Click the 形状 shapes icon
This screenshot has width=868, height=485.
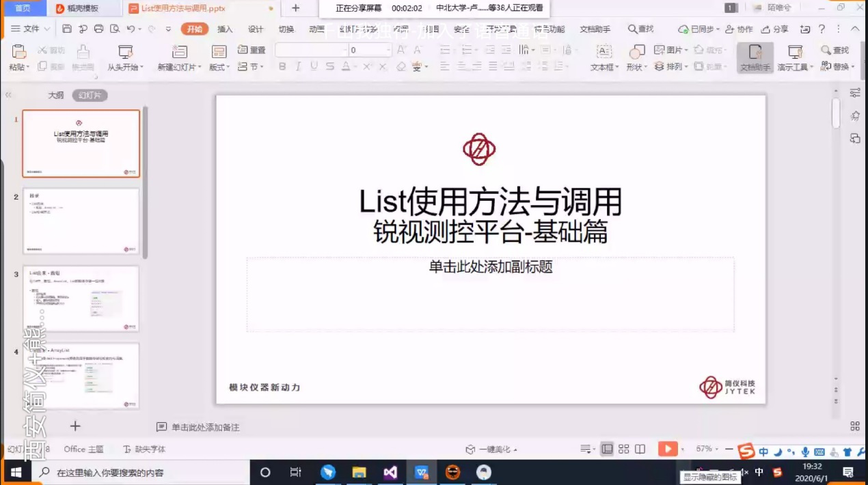point(636,53)
